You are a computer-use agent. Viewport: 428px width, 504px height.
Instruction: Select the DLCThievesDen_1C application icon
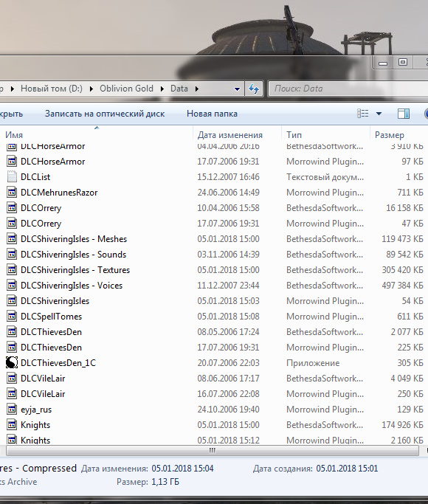coord(12,362)
